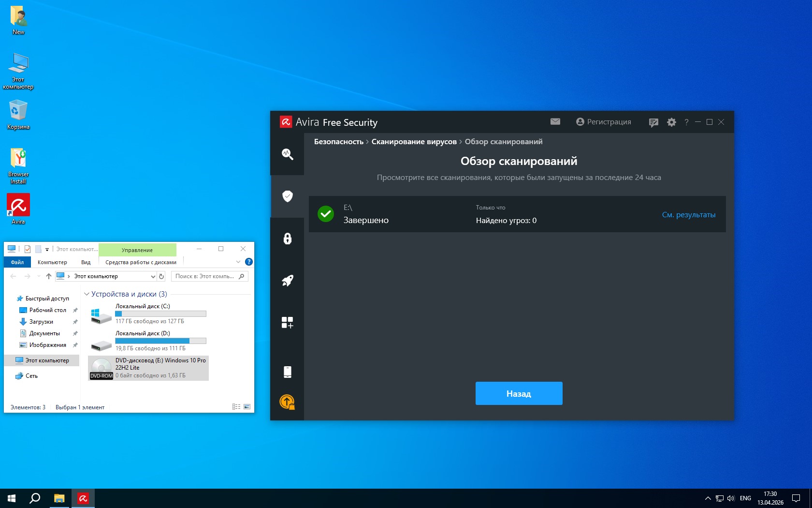Expand the address bar history dropdown
Image resolution: width=812 pixels, height=508 pixels.
pyautogui.click(x=153, y=276)
